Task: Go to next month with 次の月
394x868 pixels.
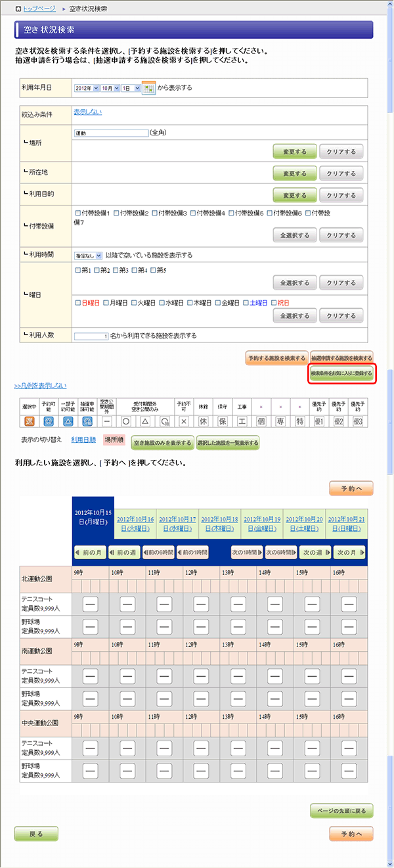Action: [x=349, y=553]
